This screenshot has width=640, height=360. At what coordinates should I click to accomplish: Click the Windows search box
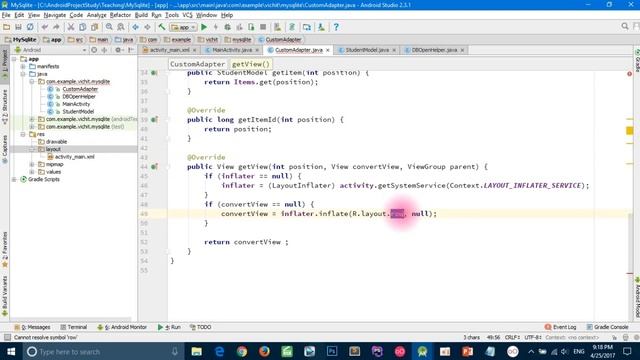(102, 351)
